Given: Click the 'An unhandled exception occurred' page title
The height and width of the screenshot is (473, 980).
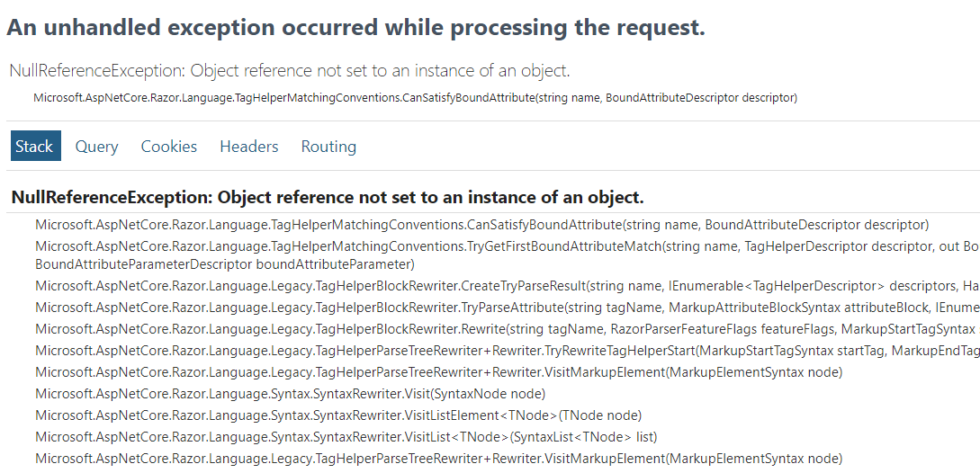Looking at the screenshot, I should coord(355,28).
